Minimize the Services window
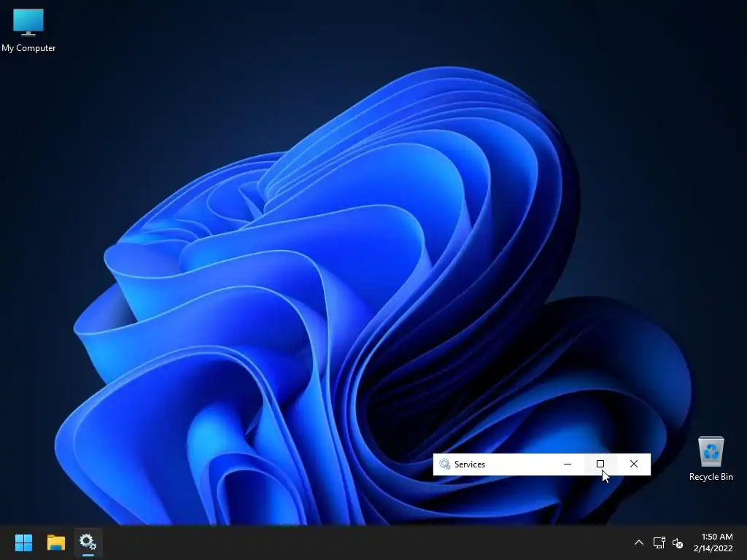 (x=568, y=464)
